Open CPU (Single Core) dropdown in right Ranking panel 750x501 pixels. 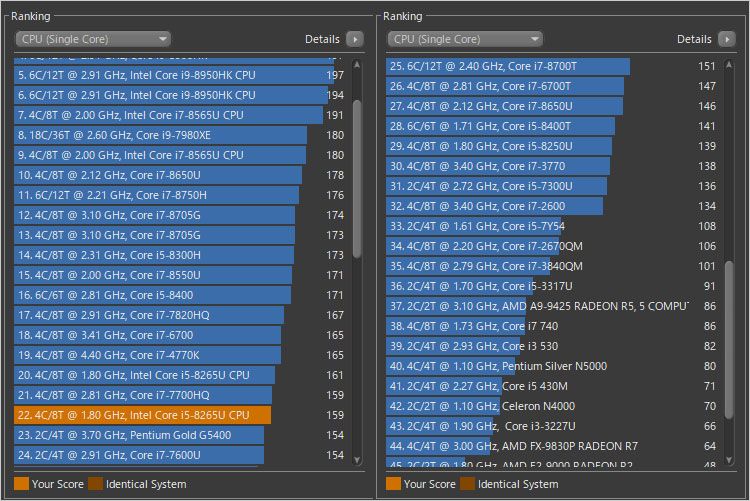click(x=465, y=39)
